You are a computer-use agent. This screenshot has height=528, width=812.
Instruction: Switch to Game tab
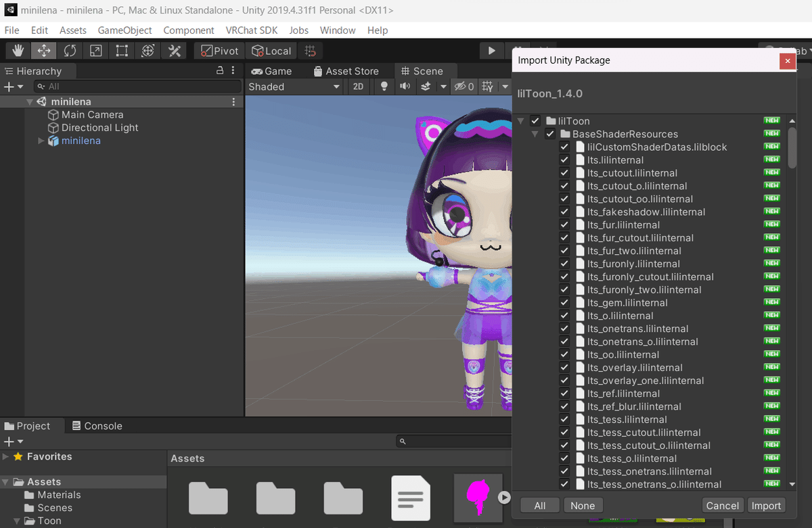click(271, 71)
